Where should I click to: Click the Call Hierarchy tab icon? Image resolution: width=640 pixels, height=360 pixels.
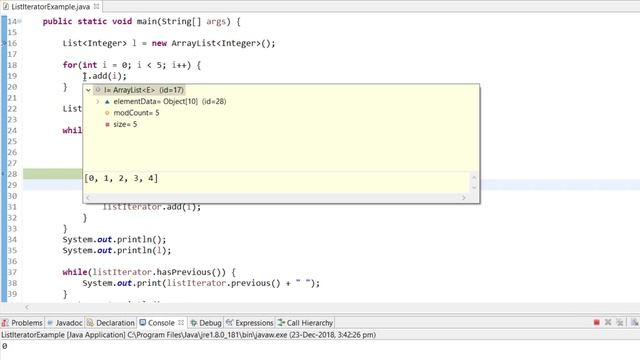click(281, 322)
